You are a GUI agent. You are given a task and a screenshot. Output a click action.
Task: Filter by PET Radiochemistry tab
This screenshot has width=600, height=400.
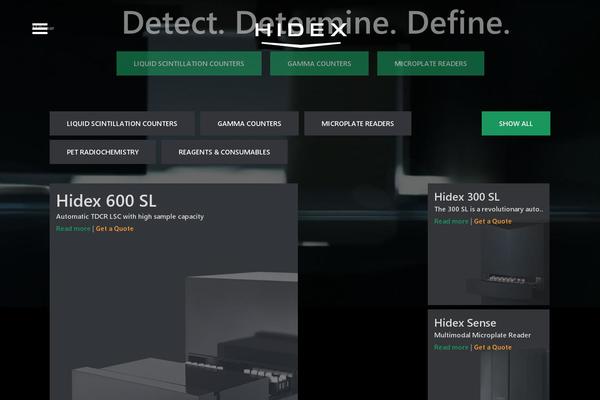pyautogui.click(x=103, y=152)
